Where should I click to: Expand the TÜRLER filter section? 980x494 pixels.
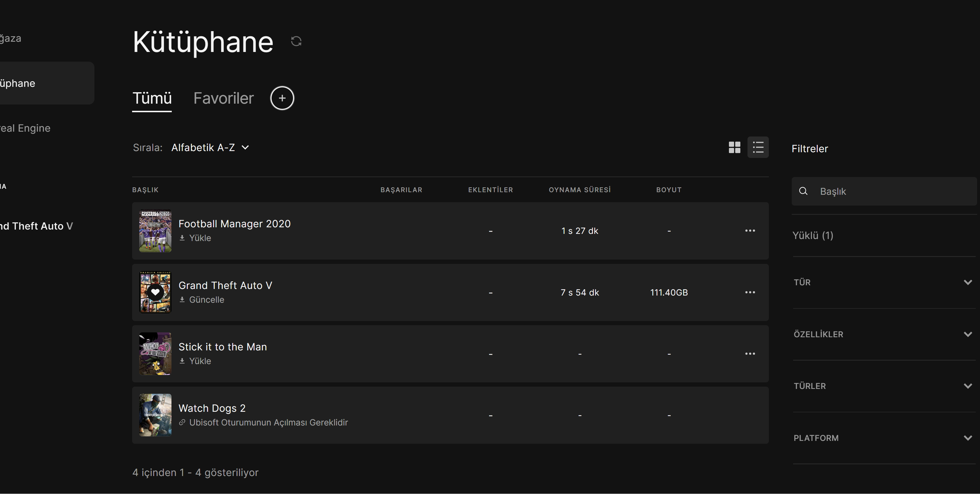883,386
